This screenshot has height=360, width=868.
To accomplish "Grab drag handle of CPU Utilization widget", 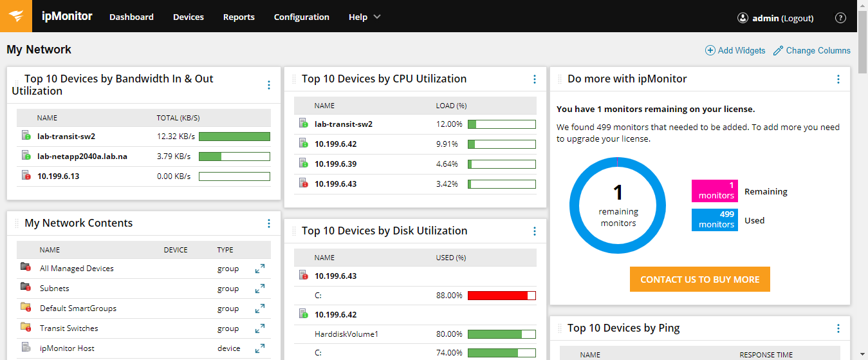I will [x=294, y=79].
